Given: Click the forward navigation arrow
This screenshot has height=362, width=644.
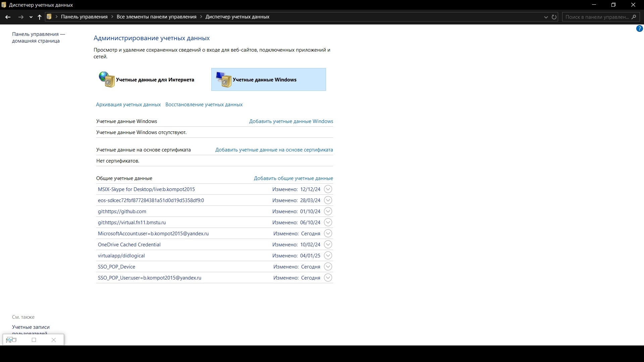Looking at the screenshot, I should [21, 17].
